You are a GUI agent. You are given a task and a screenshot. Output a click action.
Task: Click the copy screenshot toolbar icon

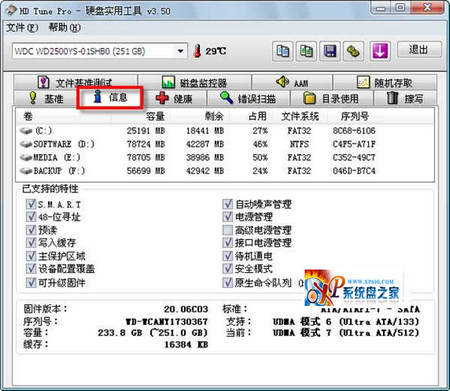(306, 51)
